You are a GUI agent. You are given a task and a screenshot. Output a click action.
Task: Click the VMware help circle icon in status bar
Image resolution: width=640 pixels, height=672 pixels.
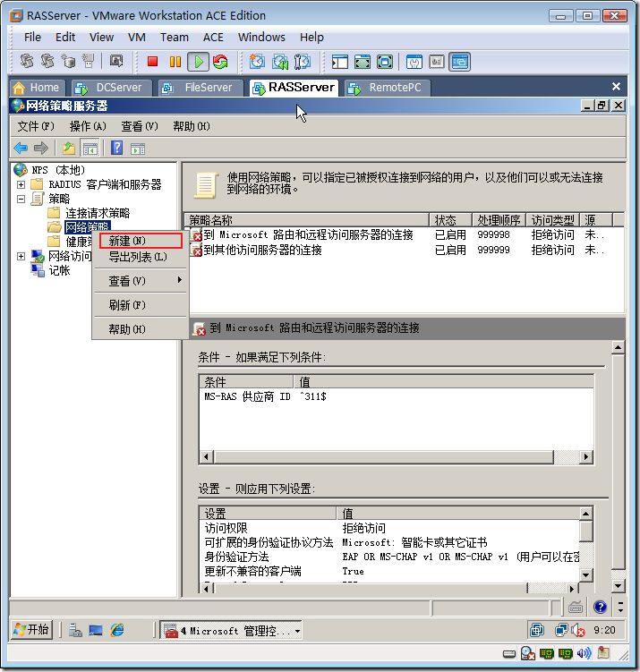click(x=600, y=607)
